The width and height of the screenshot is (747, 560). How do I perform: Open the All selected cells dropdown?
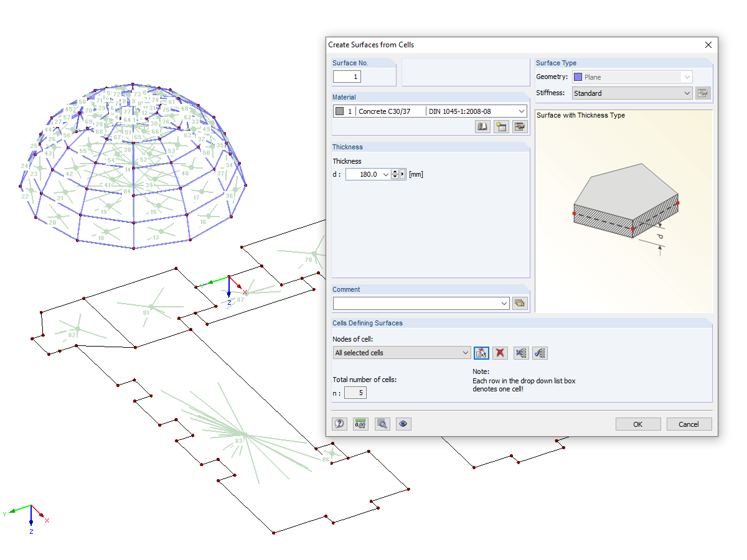(x=466, y=352)
